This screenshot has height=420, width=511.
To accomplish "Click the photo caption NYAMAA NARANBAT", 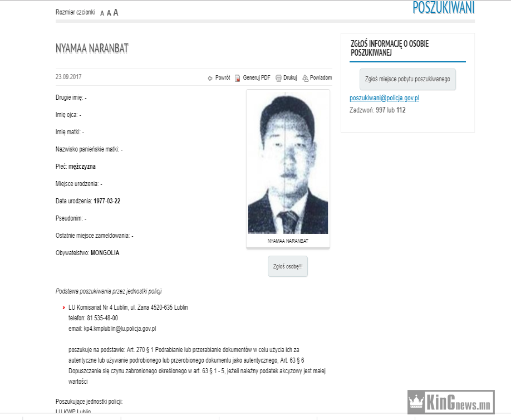I will (x=288, y=241).
